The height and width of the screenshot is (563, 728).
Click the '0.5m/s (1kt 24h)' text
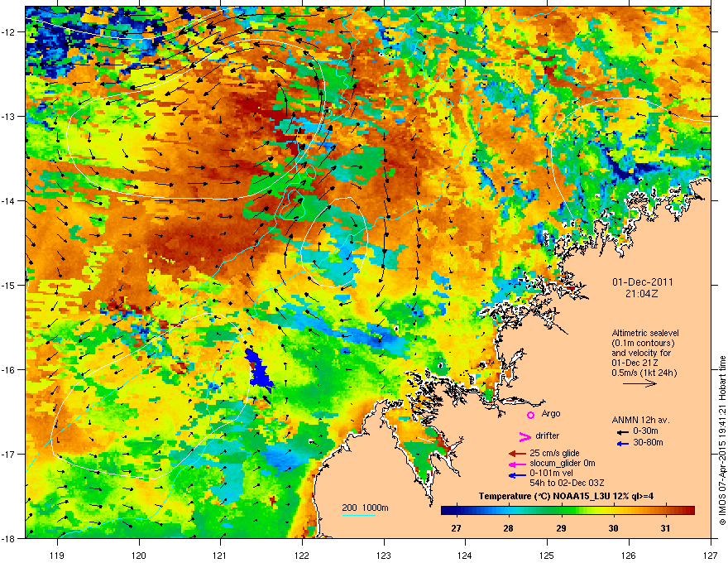644,373
